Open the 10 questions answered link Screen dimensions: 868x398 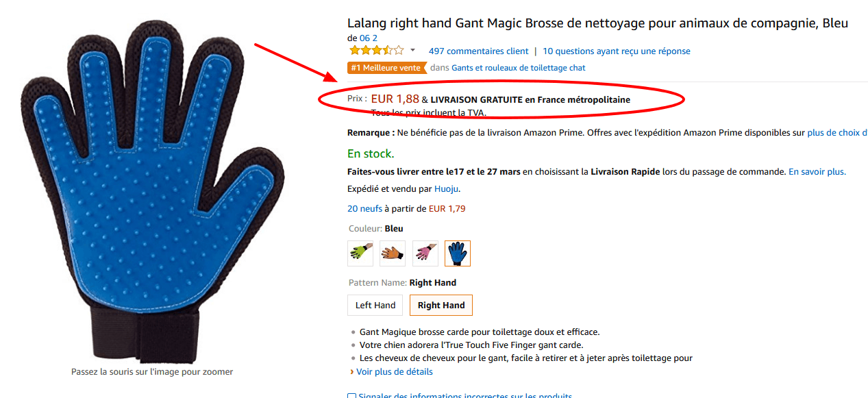618,51
